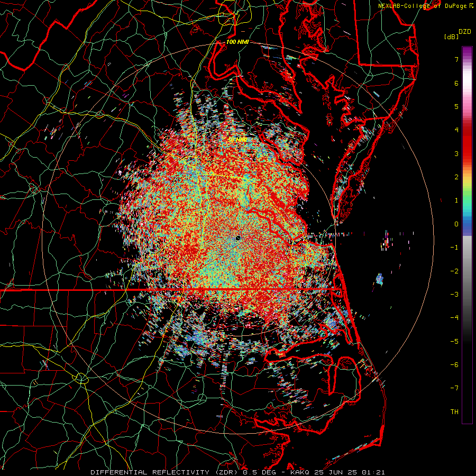Click the KAKQ station identifier

(300, 472)
